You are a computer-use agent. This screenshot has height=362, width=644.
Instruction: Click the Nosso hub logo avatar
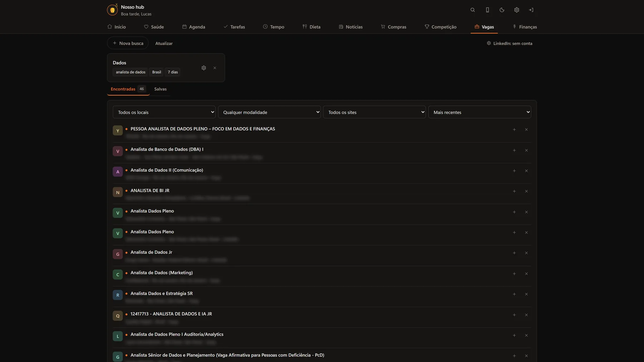point(112,10)
